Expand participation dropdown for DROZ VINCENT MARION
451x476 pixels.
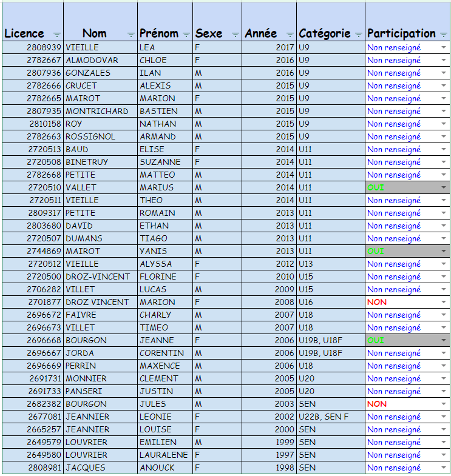pyautogui.click(x=444, y=302)
